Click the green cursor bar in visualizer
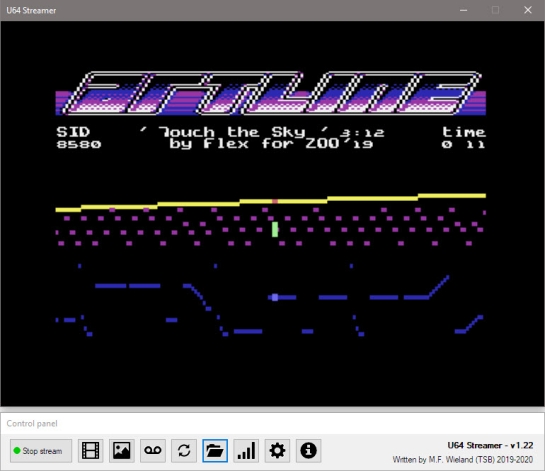 coord(275,229)
